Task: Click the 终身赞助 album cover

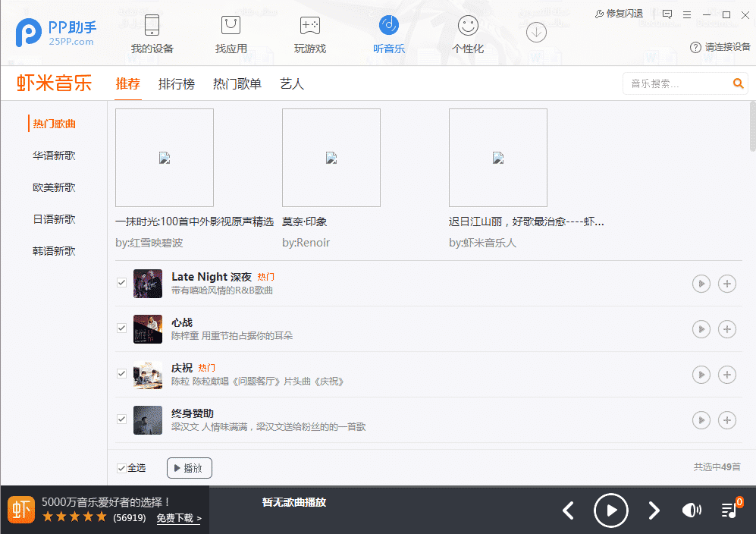Action: click(x=148, y=420)
